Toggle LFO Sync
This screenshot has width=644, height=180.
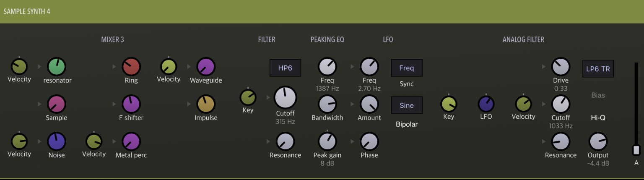coord(407,84)
